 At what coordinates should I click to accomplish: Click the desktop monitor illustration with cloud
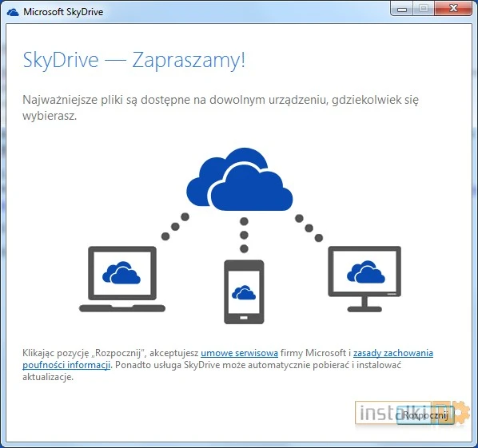click(364, 279)
